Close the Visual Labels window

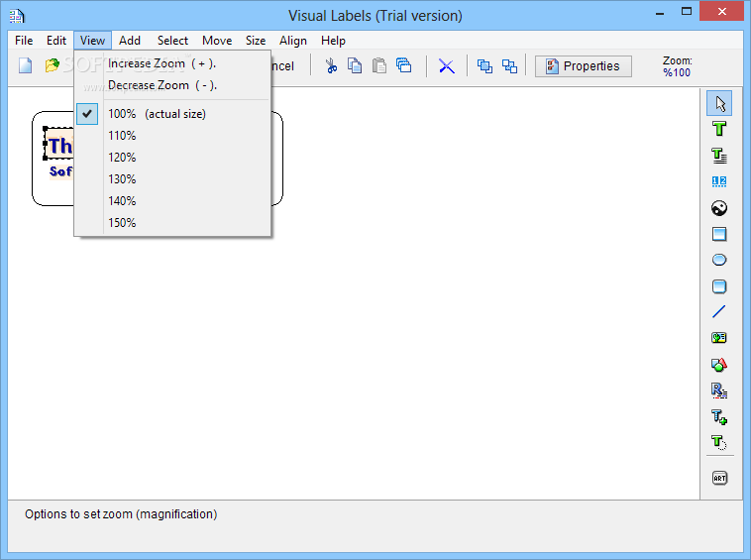722,12
